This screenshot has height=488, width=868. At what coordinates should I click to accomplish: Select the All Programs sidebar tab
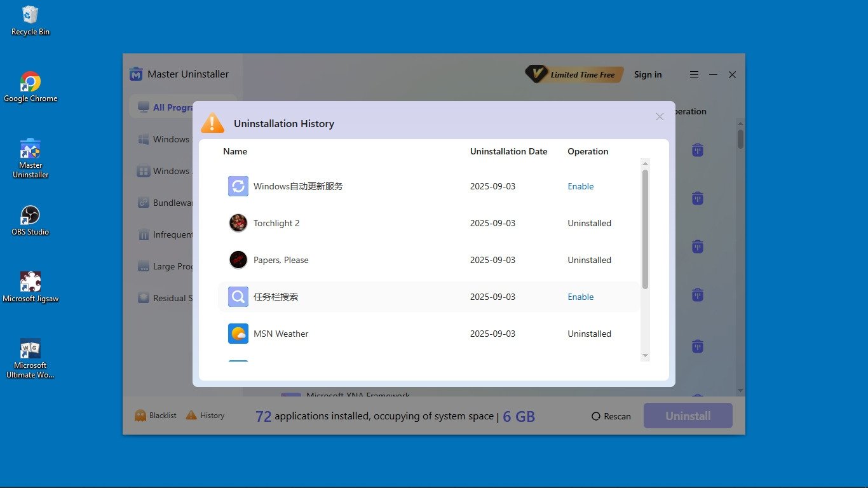point(173,107)
